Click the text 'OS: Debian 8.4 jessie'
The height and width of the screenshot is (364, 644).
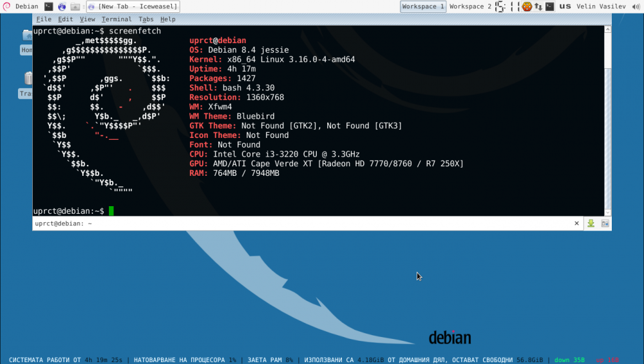pos(239,50)
